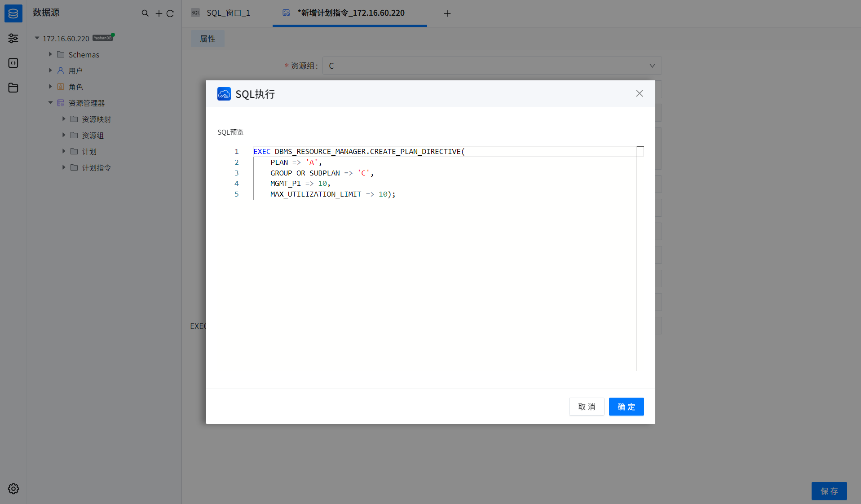The width and height of the screenshot is (861, 504).
Task: Click the database datasource sidebar icon
Action: (x=13, y=13)
